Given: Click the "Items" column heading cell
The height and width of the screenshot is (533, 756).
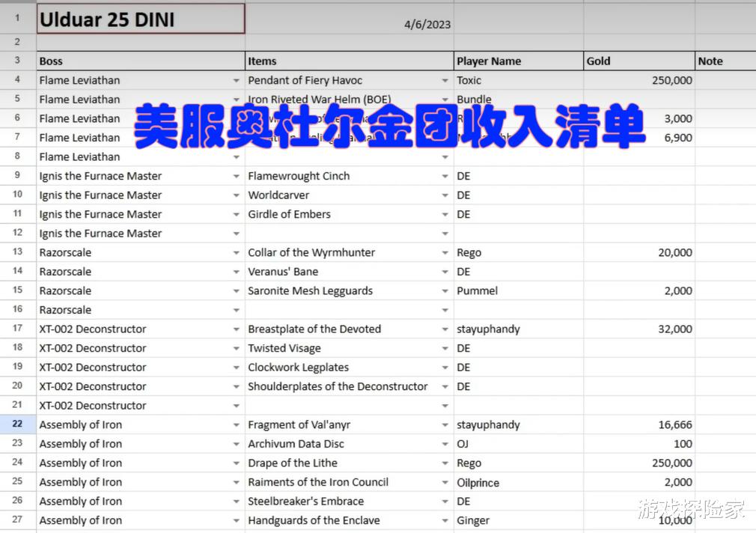Looking at the screenshot, I should click(350, 61).
